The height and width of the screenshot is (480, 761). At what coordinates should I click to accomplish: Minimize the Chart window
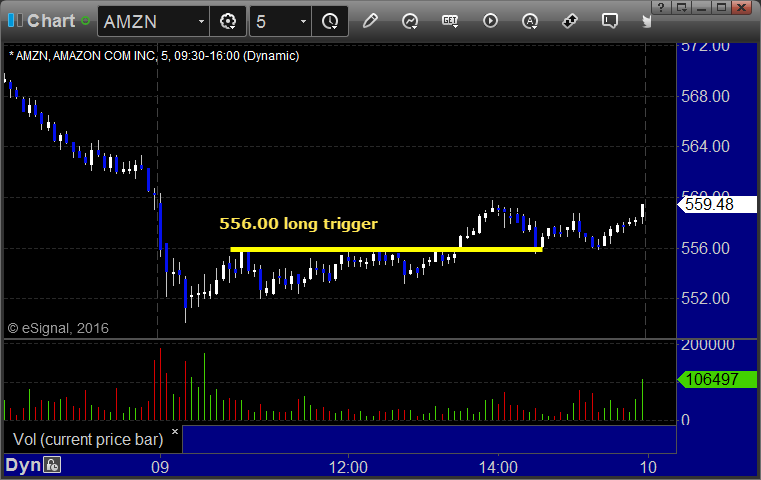[701, 7]
